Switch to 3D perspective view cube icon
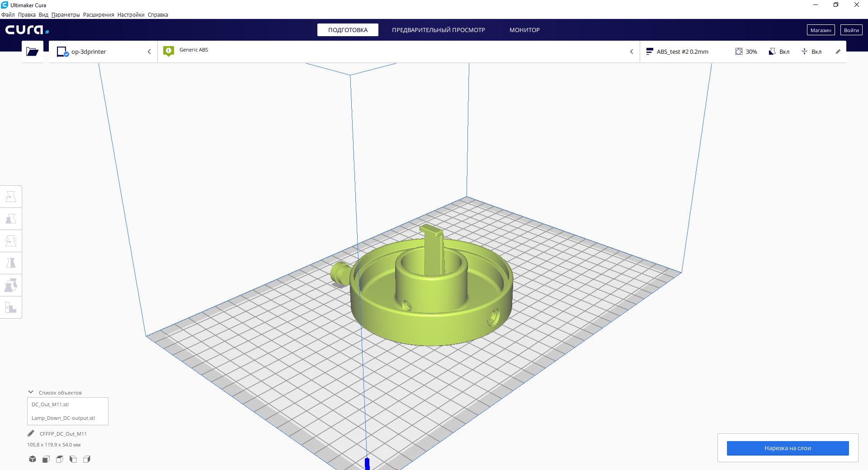 click(x=33, y=459)
